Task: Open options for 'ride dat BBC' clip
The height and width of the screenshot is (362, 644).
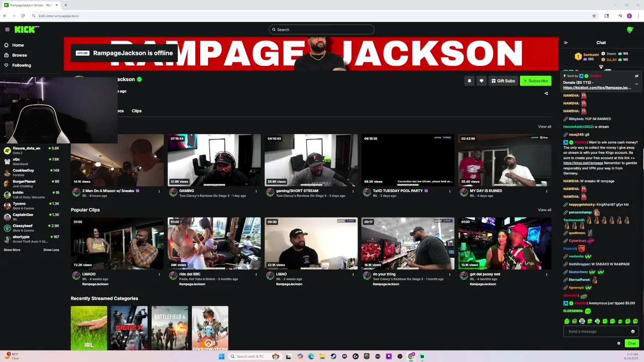Action: pyautogui.click(x=256, y=275)
